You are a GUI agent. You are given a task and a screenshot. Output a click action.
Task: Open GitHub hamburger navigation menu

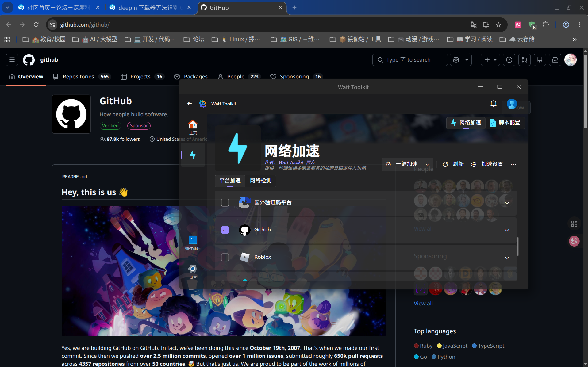coord(12,60)
